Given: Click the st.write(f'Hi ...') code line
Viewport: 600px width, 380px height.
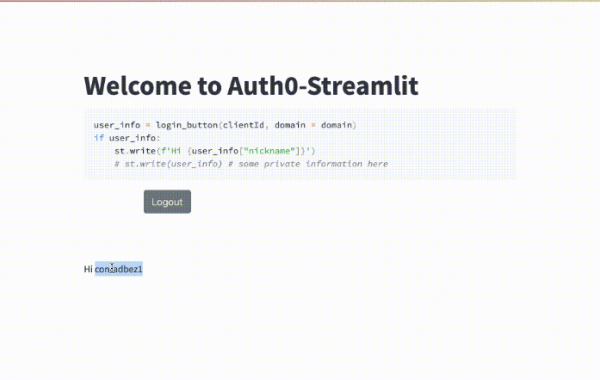Looking at the screenshot, I should tap(215, 151).
